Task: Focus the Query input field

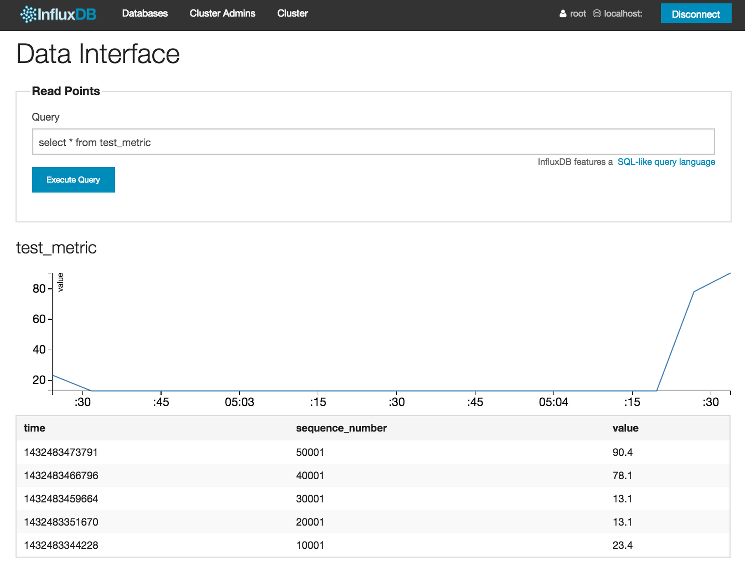Action: pos(373,142)
